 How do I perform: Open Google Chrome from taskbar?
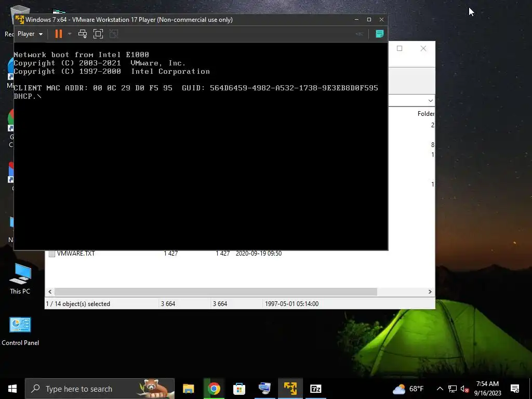click(x=214, y=389)
